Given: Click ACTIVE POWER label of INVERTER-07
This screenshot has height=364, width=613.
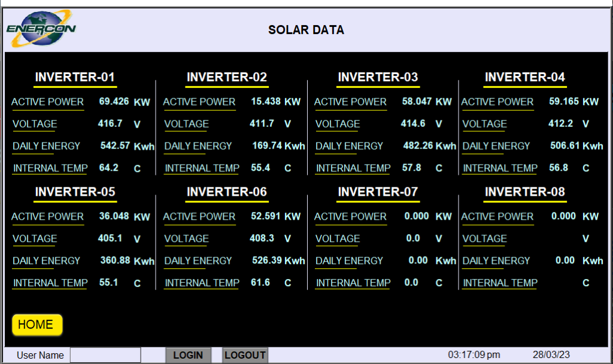Looking at the screenshot, I should click(x=350, y=216).
